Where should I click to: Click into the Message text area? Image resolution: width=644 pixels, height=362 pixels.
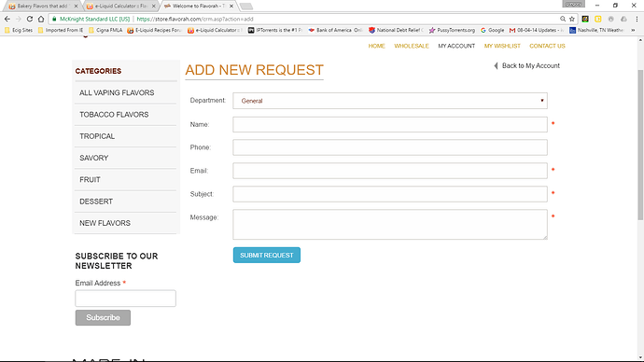click(390, 225)
